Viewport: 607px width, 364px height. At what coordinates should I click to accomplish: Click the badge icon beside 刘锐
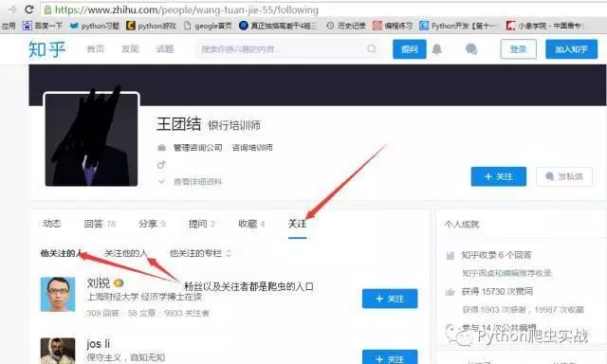tap(119, 283)
